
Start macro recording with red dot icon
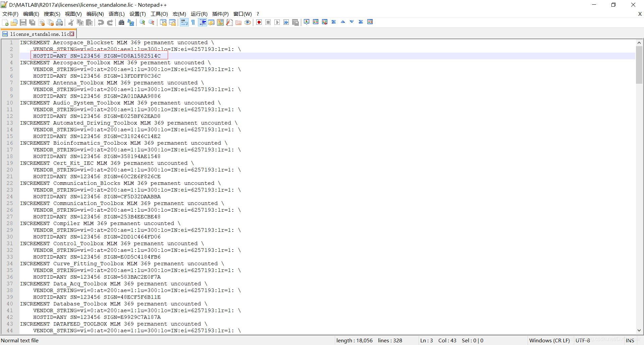pos(259,22)
